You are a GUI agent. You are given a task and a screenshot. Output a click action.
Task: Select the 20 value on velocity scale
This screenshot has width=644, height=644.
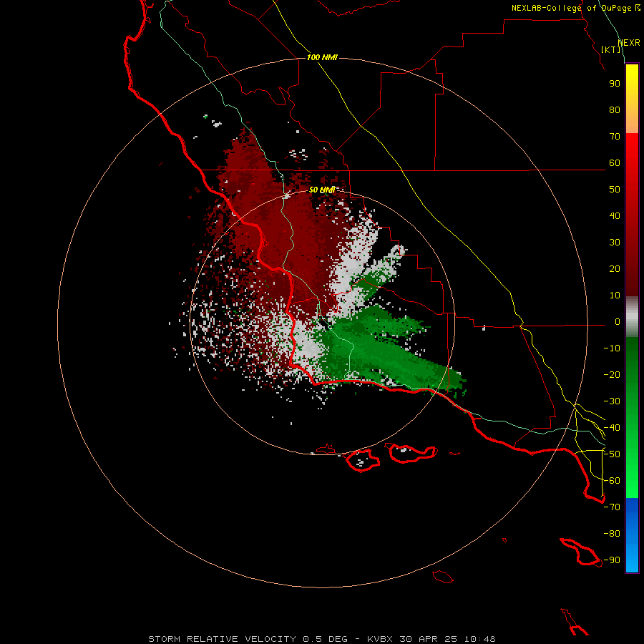(x=615, y=268)
